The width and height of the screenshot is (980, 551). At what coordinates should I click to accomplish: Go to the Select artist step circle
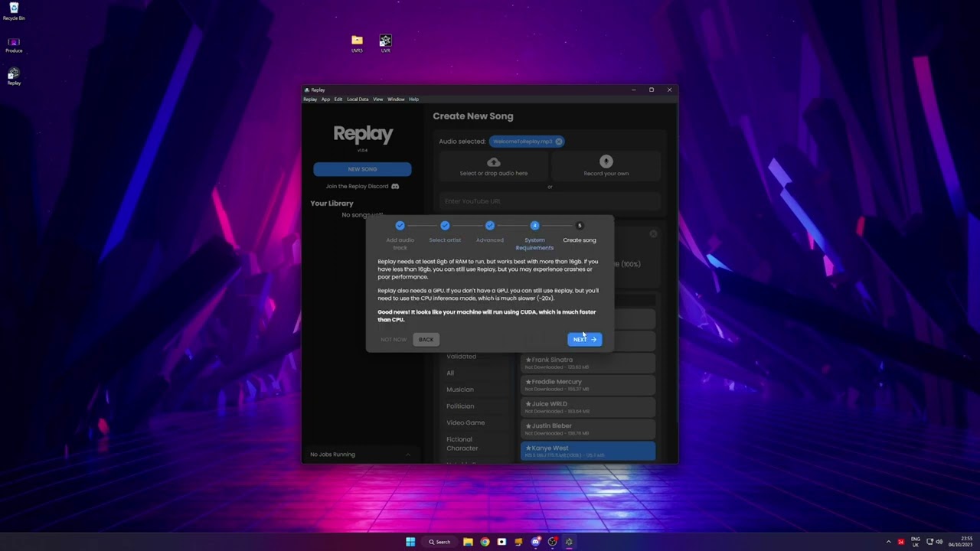[x=445, y=226]
